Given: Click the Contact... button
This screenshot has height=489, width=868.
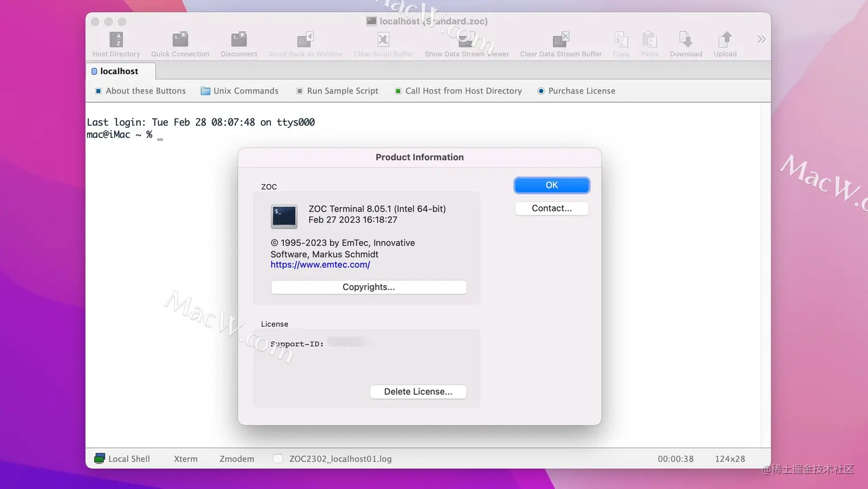Looking at the screenshot, I should [x=552, y=208].
